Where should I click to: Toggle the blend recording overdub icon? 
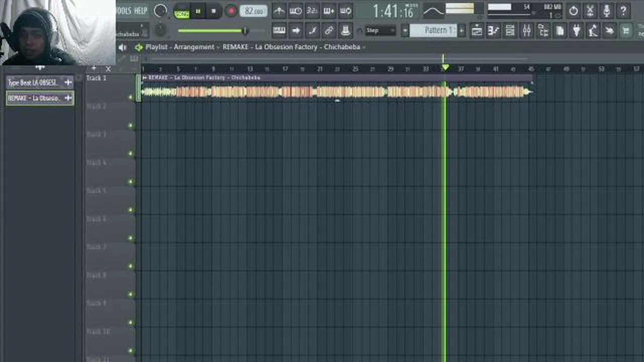(329, 11)
